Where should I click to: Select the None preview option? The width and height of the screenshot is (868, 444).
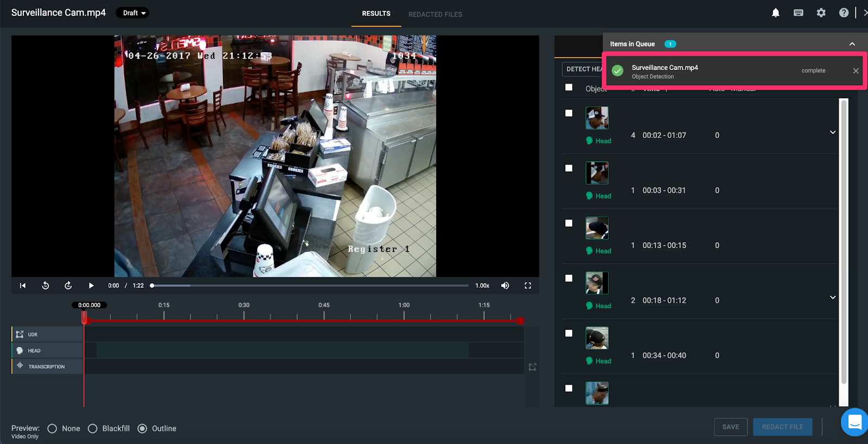click(53, 429)
